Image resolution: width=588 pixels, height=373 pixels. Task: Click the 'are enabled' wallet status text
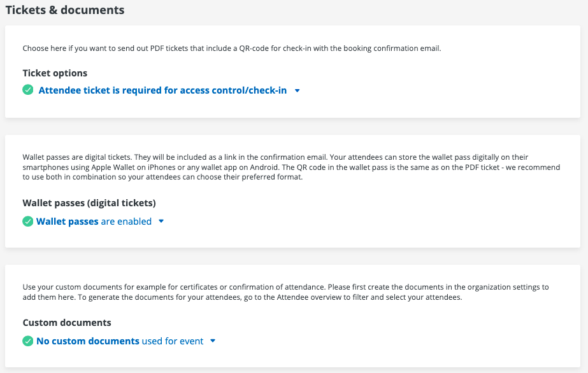pyautogui.click(x=126, y=222)
